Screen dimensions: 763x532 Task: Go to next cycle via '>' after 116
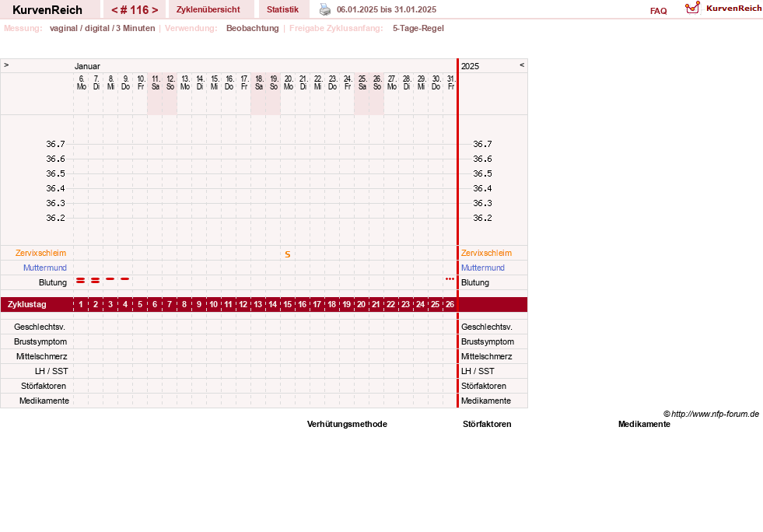coord(155,10)
